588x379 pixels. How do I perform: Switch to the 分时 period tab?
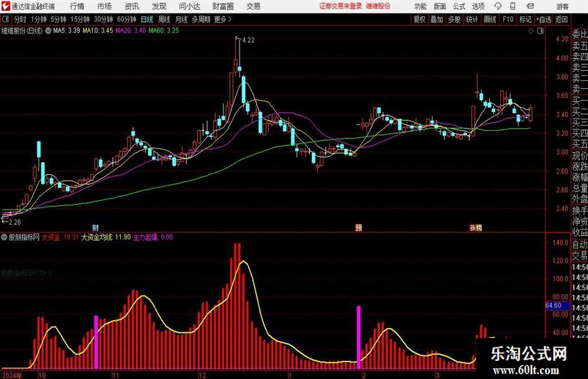click(x=20, y=19)
